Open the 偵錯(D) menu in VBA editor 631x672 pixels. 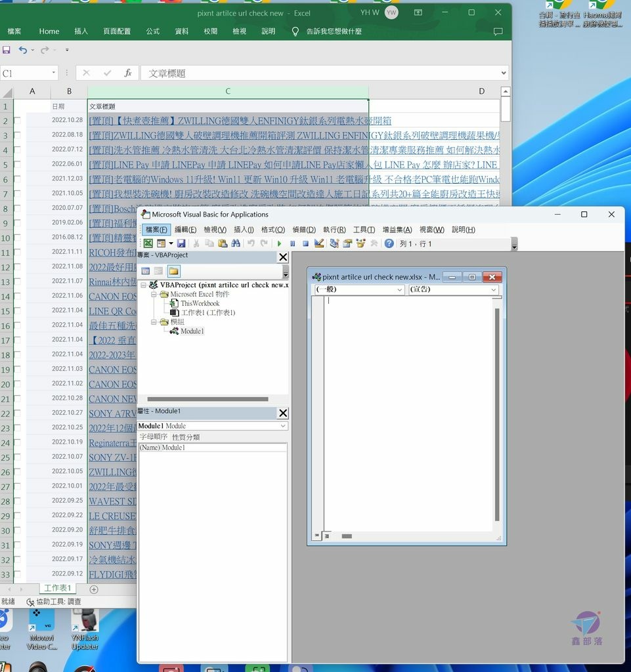pyautogui.click(x=304, y=230)
